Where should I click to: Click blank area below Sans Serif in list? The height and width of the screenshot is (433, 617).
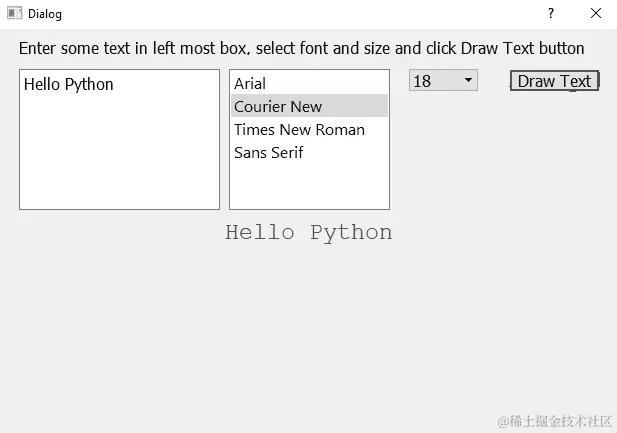coord(309,186)
